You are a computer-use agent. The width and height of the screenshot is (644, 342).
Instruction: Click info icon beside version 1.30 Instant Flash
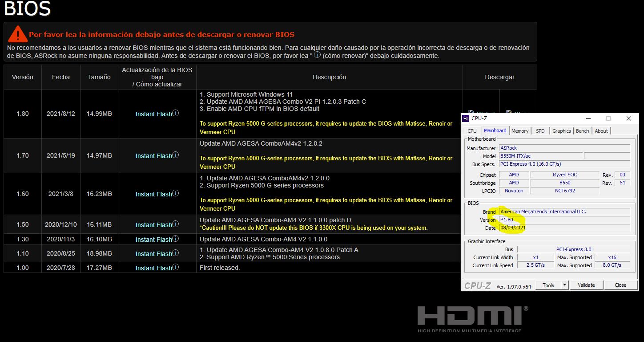(x=176, y=239)
